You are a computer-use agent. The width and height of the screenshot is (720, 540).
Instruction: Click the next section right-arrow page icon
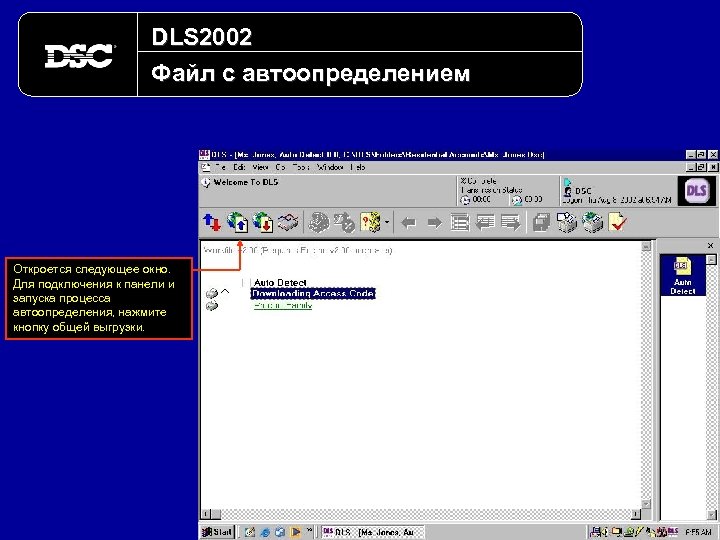point(511,223)
